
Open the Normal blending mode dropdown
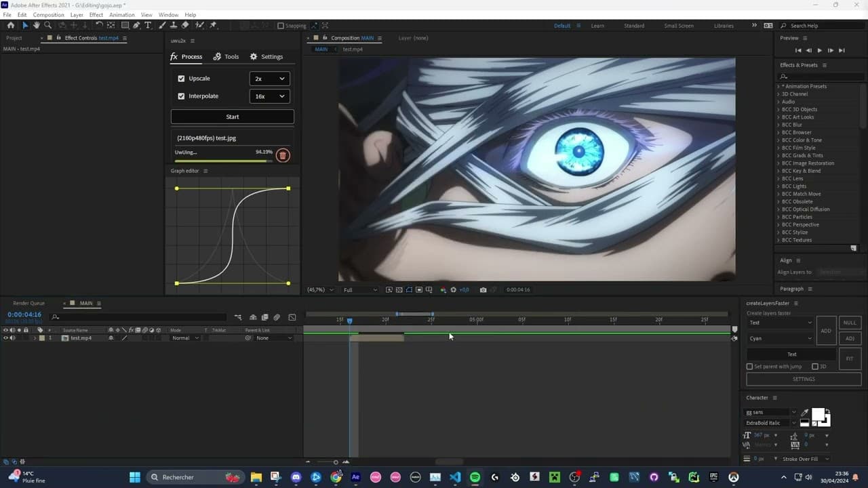point(184,338)
